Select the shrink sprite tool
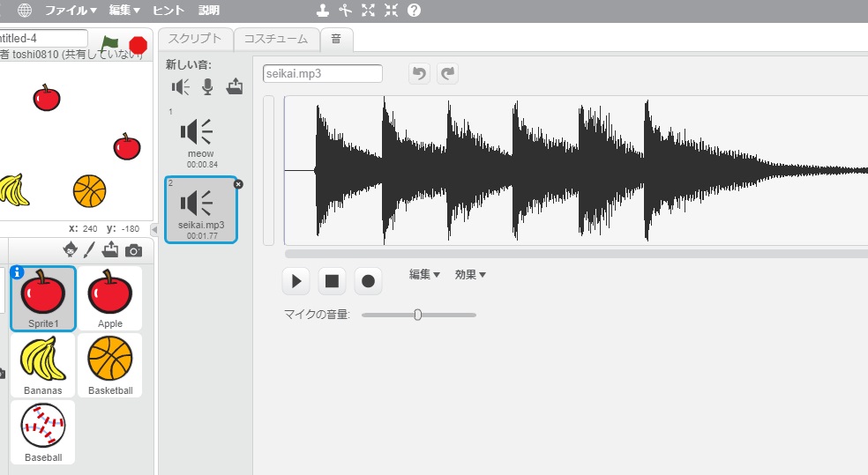Image resolution: width=868 pixels, height=475 pixels. pos(391,10)
